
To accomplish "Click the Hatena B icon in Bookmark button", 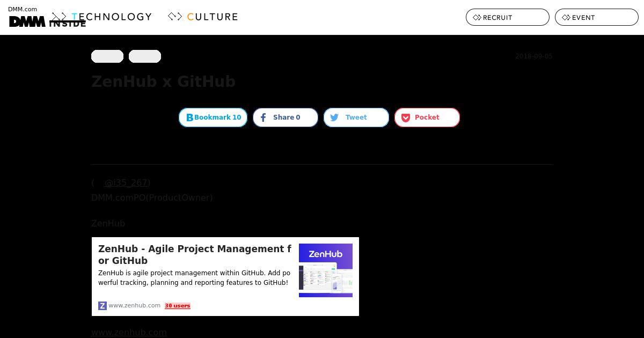I will [x=189, y=117].
